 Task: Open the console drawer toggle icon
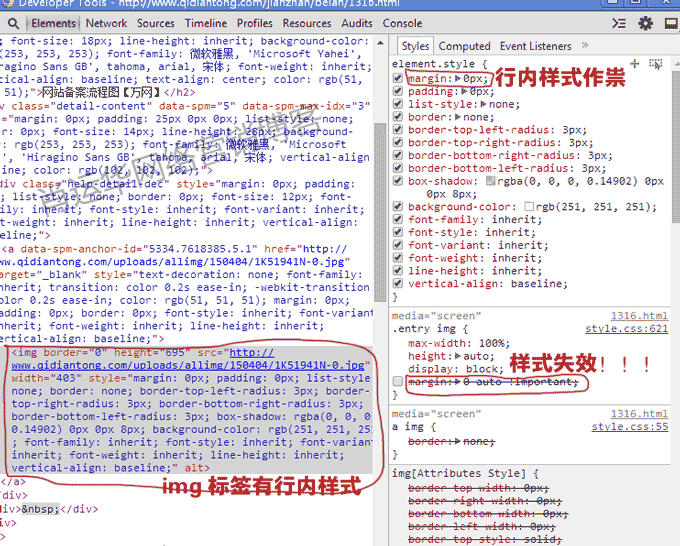pyautogui.click(x=619, y=23)
